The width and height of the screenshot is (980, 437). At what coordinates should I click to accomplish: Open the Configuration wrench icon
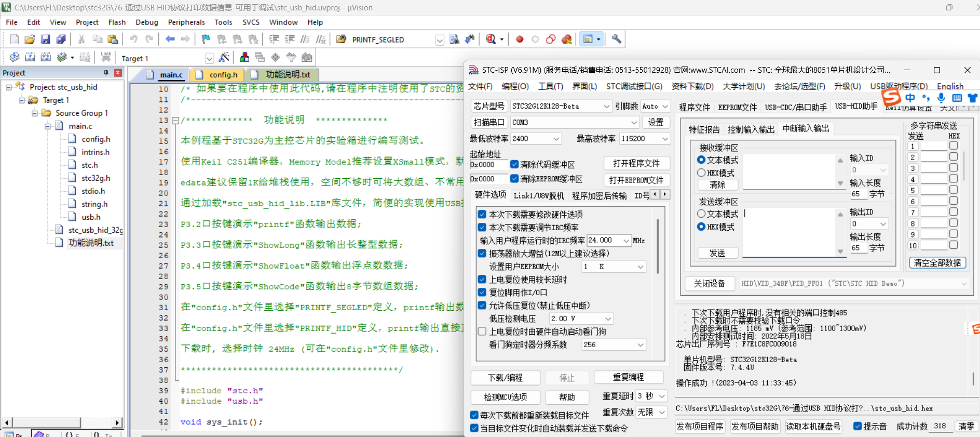click(616, 39)
